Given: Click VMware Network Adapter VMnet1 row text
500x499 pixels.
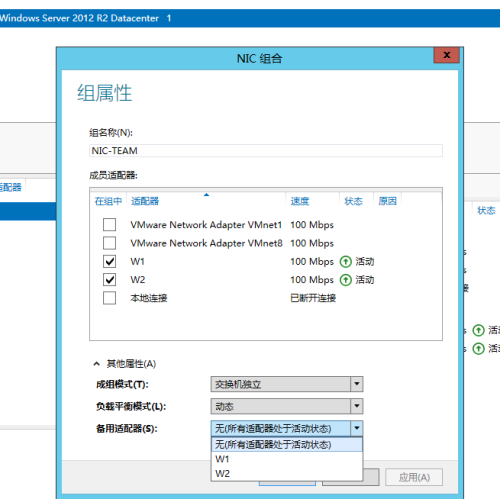Looking at the screenshot, I should (x=206, y=225).
